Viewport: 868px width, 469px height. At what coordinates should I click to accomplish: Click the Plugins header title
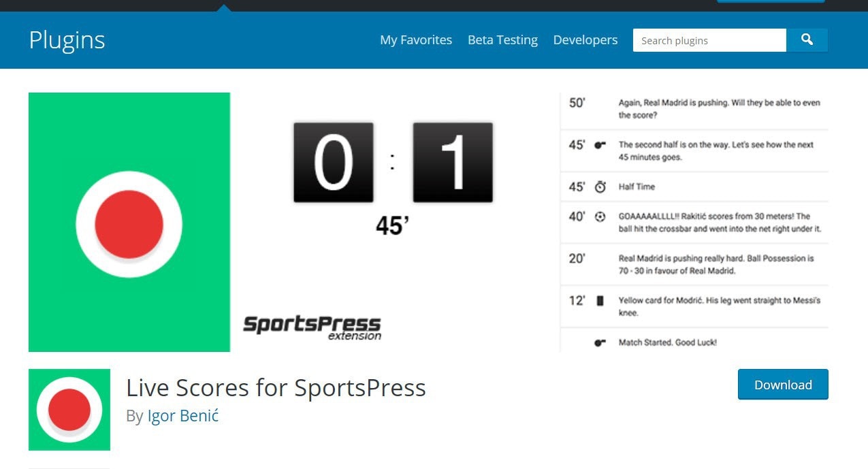tap(67, 40)
